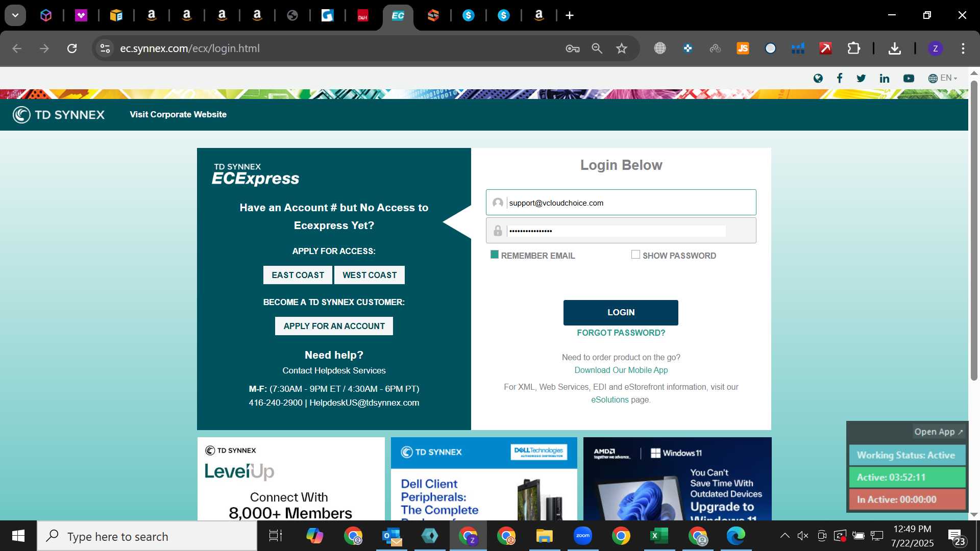Click the zoom magnifier icon in address bar
The height and width of the screenshot is (551, 980).
coord(597,48)
